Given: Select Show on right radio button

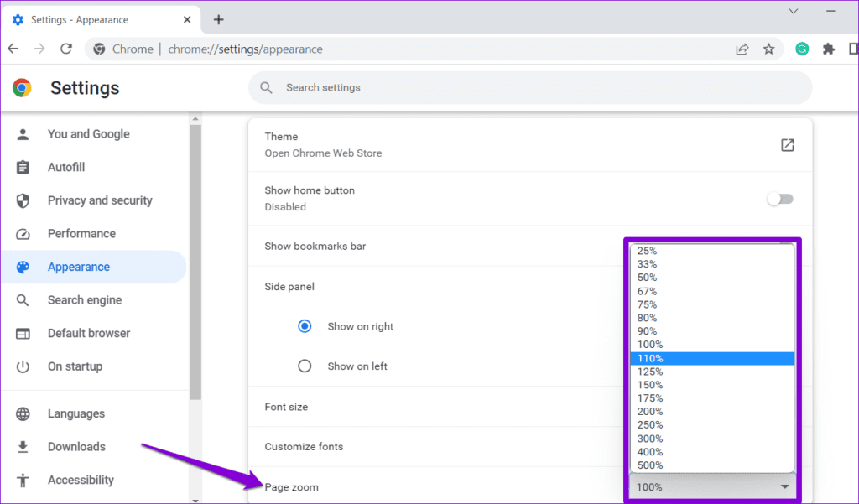Looking at the screenshot, I should [x=305, y=326].
